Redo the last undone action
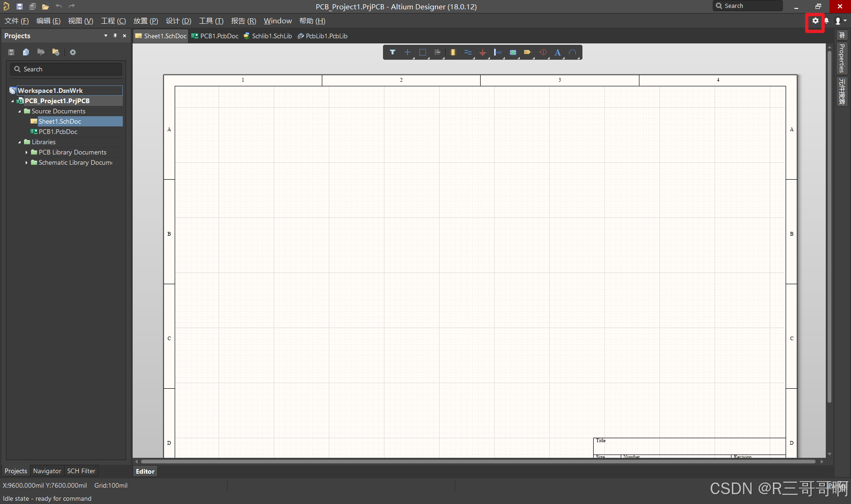The width and height of the screenshot is (851, 504). tap(71, 6)
